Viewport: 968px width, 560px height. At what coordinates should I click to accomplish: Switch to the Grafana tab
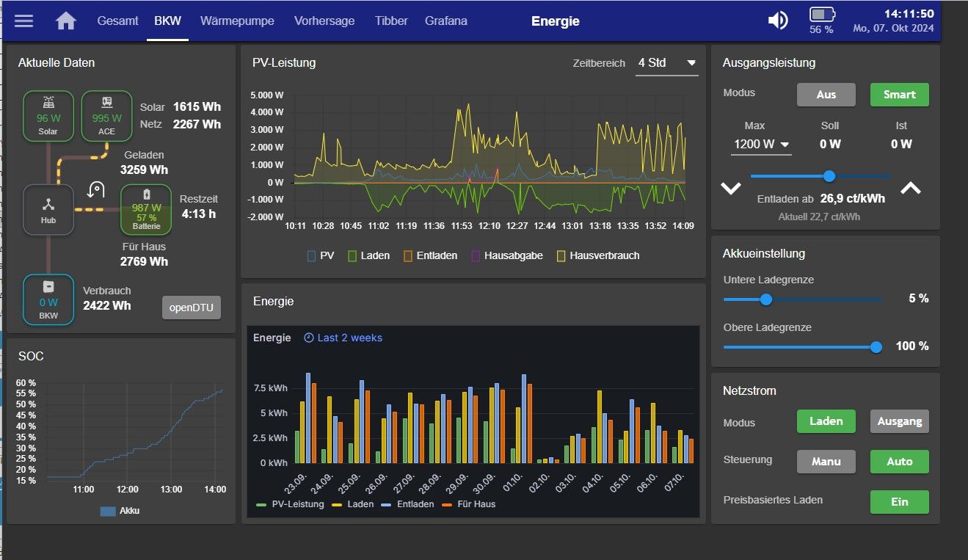445,21
